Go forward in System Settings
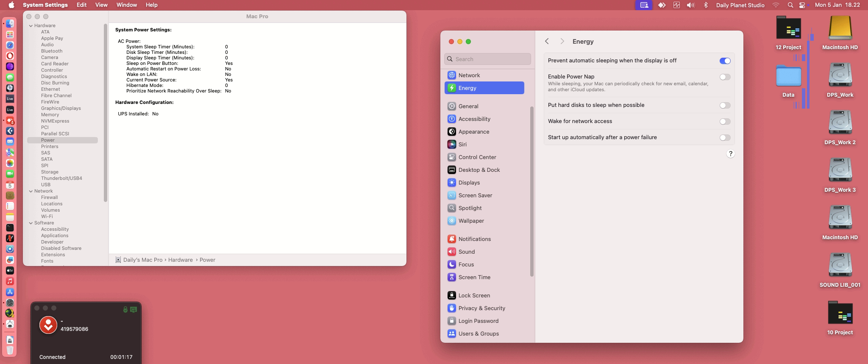Image resolution: width=868 pixels, height=364 pixels. [562, 41]
